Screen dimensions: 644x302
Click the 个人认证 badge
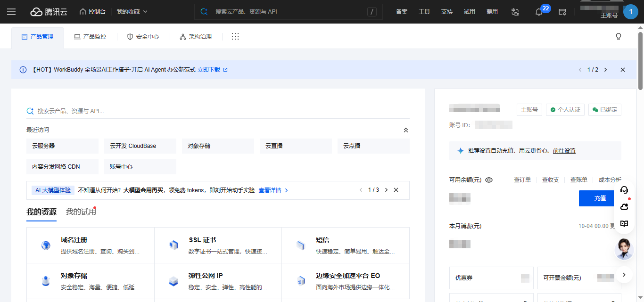click(x=565, y=110)
